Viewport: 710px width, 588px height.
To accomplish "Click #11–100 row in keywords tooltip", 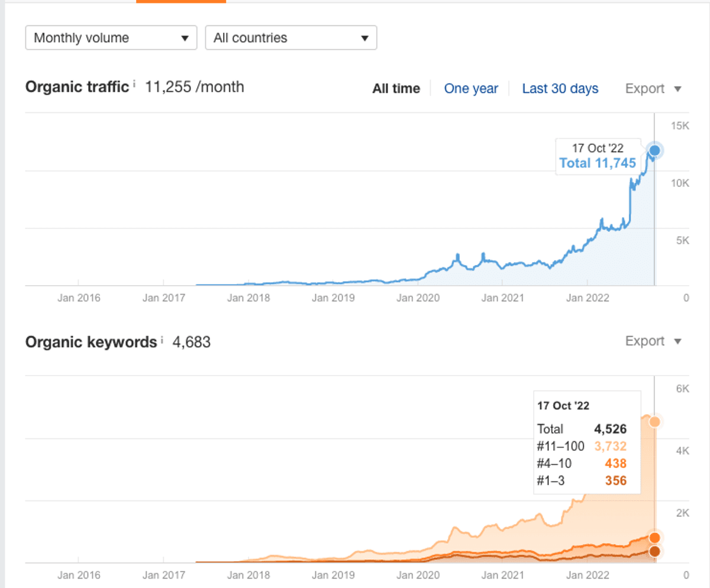I will click(x=581, y=447).
